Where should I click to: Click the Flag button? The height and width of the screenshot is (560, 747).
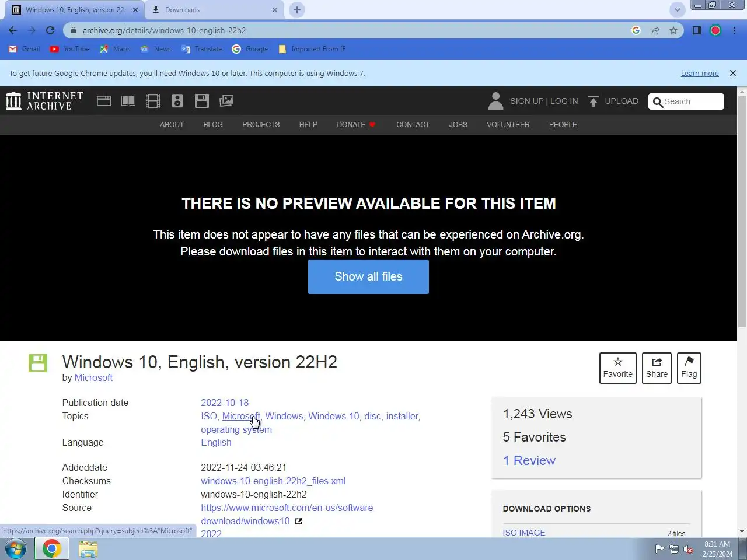(x=689, y=368)
